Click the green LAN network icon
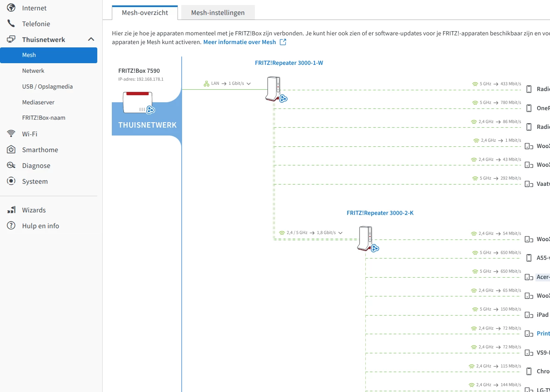550x392 pixels. [206, 84]
